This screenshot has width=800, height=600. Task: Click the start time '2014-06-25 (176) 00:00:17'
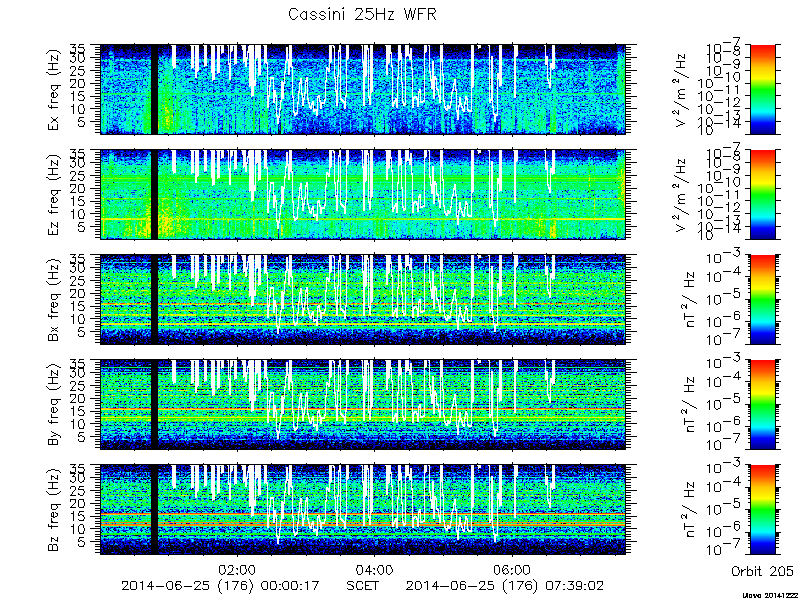[220, 585]
